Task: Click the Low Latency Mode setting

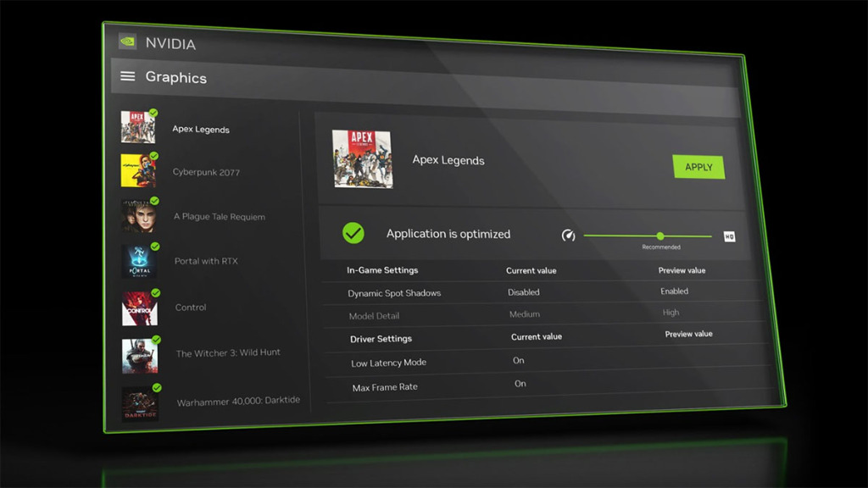Action: coord(388,363)
